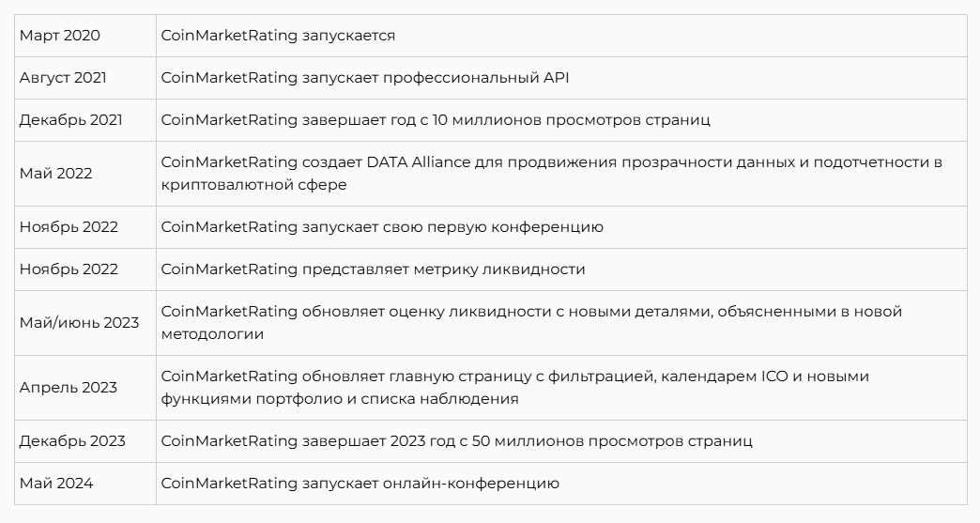The height and width of the screenshot is (523, 980).
Task: Click the календарем ICO description cell
Action: (x=561, y=388)
